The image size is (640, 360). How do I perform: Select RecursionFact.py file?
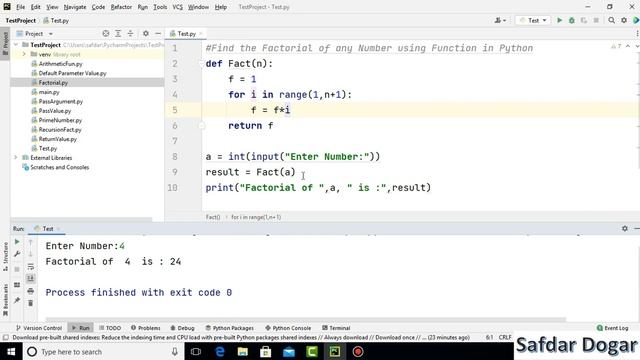pyautogui.click(x=60, y=129)
